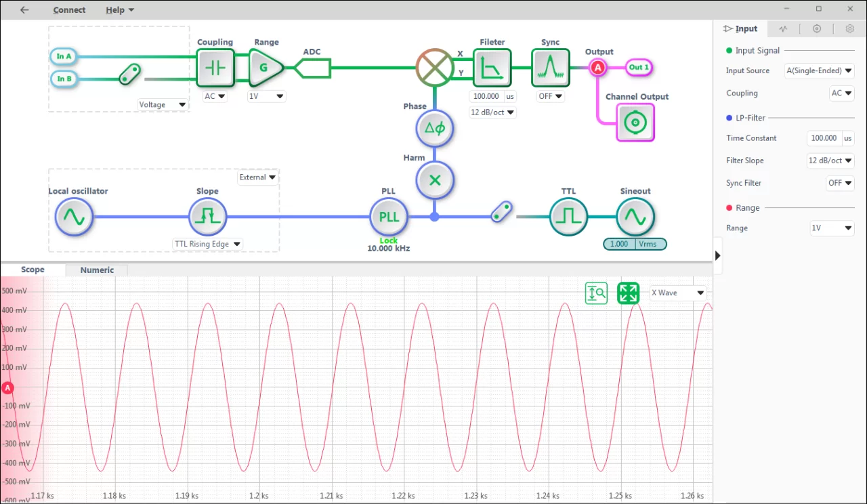Expand the TTL Rising Edge dropdown
This screenshot has width=867, height=504.
(x=208, y=244)
